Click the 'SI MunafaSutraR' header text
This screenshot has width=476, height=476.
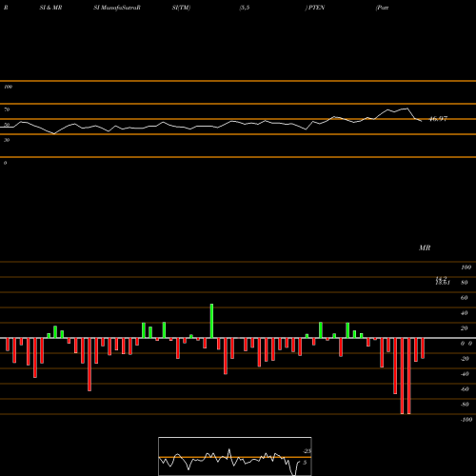point(117,8)
